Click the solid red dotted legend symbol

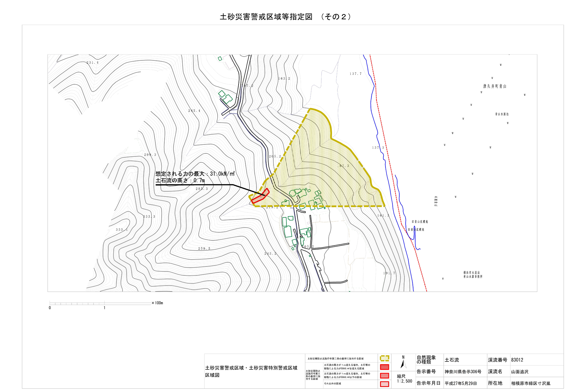tap(384, 367)
